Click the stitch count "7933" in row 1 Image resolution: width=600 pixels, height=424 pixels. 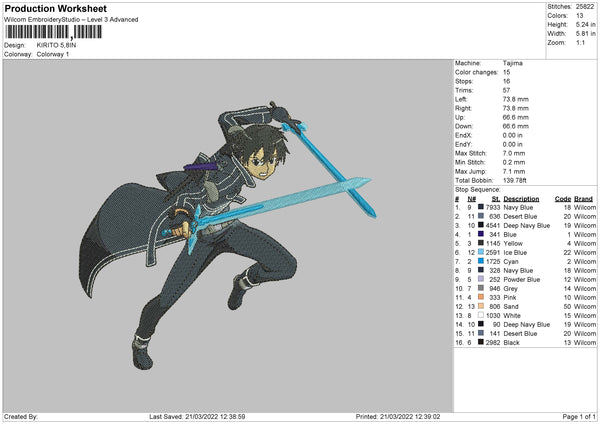[x=493, y=207]
